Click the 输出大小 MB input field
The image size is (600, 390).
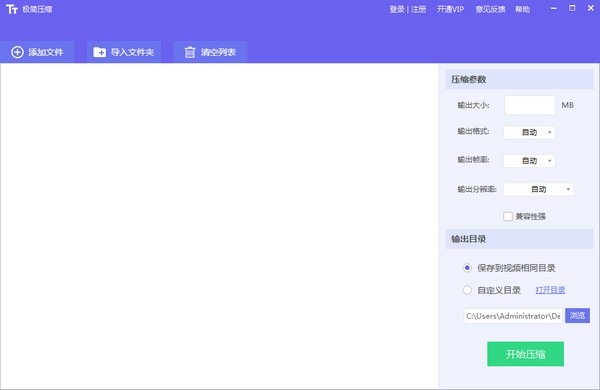click(x=530, y=105)
